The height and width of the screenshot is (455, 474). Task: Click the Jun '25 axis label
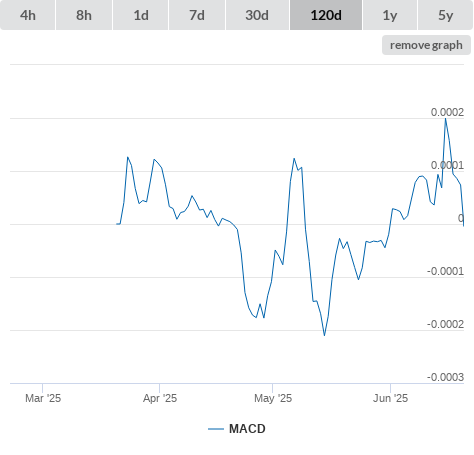click(390, 398)
